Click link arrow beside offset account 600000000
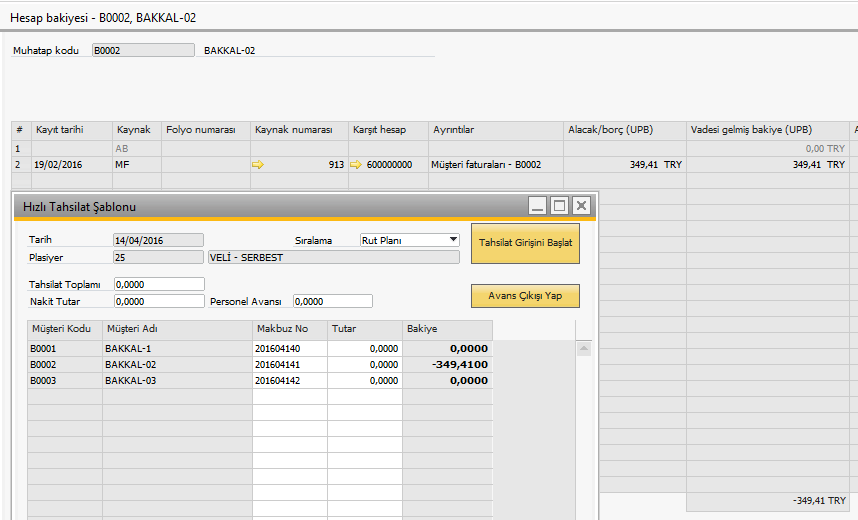 356,165
